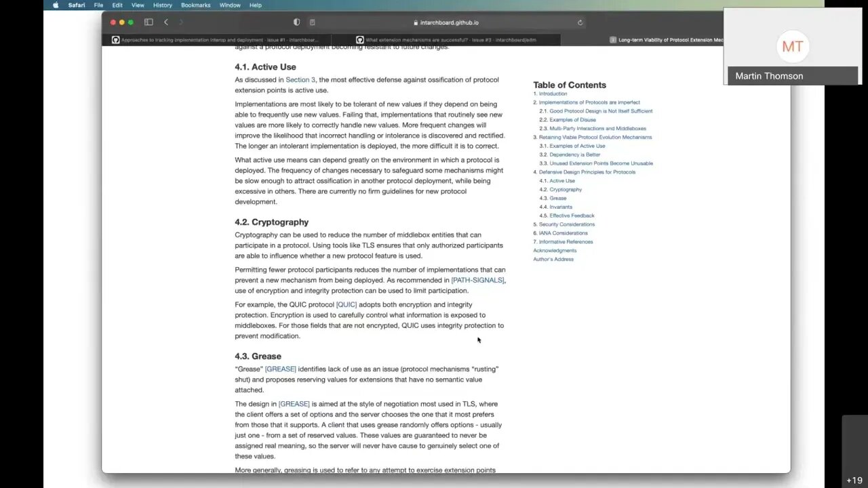
Task: Go to '4.3. Grease' in contents
Action: (x=553, y=199)
